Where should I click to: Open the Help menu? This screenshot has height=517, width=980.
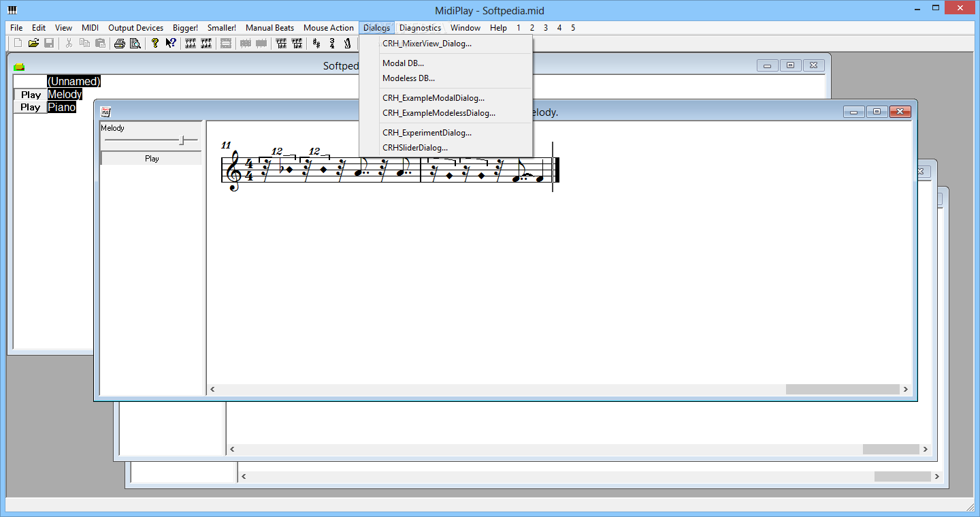tap(498, 28)
